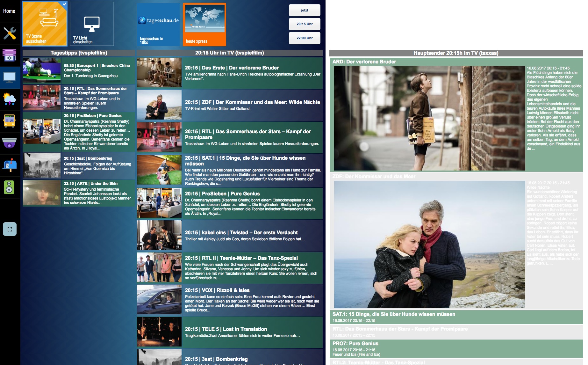
Task: Open the ZDF couple on cliff image
Action: (x=429, y=245)
